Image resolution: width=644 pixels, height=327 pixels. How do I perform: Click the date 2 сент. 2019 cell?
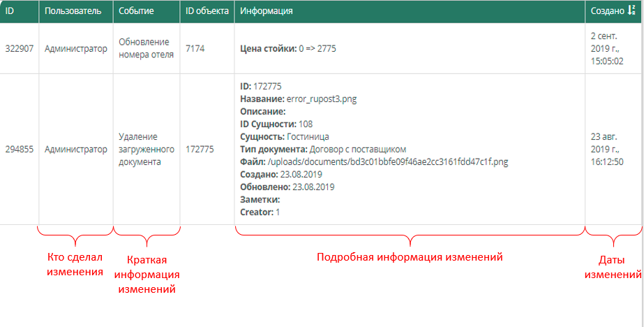(606, 50)
